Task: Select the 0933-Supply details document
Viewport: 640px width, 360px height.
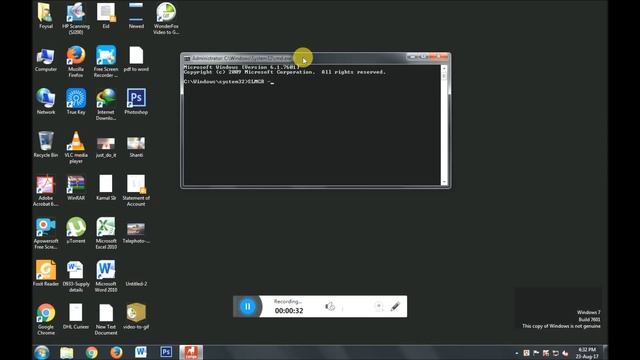Action: click(x=76, y=276)
